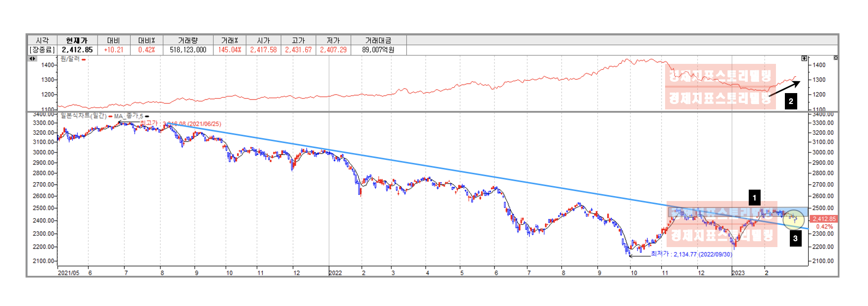Click the 고가 column header
This screenshot has width=868, height=306.
click(298, 40)
